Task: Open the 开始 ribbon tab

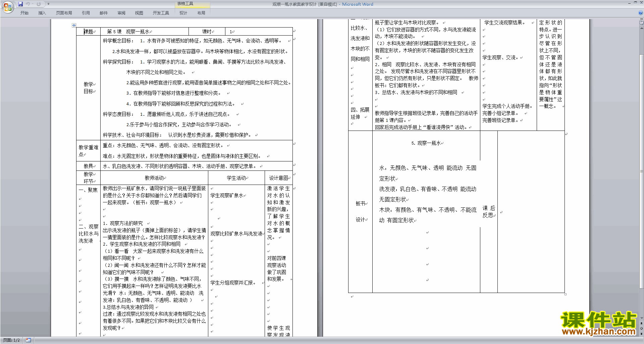Action: click(x=24, y=13)
